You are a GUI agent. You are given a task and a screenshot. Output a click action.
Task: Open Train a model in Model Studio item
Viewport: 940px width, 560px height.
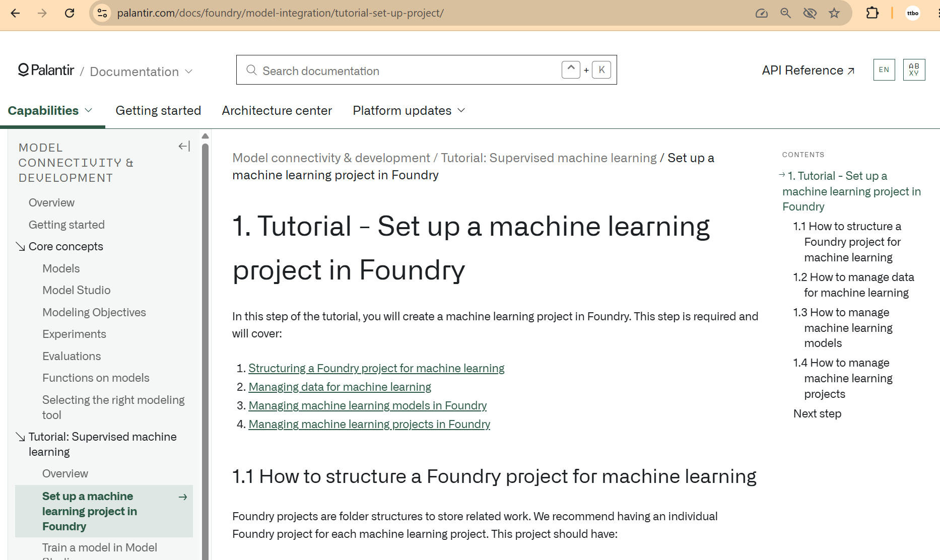(100, 551)
